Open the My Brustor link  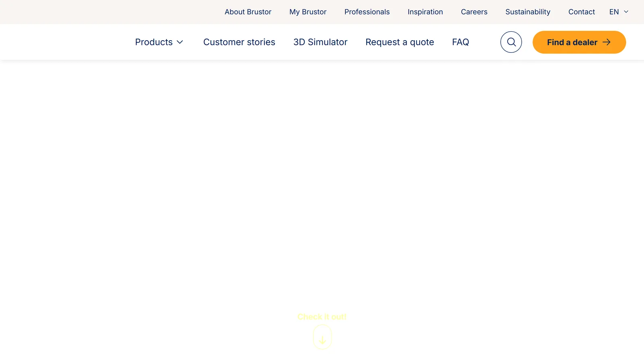coord(308,12)
